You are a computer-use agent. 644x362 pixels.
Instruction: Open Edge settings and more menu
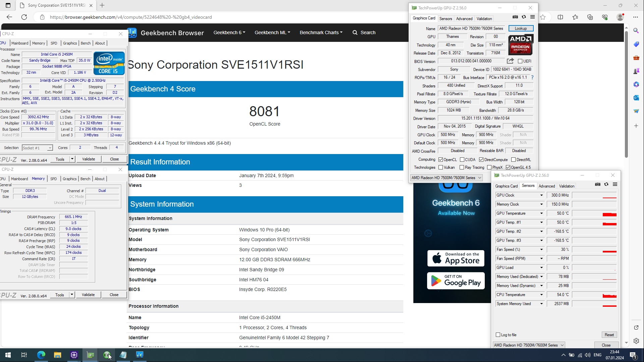pyautogui.click(x=636, y=17)
